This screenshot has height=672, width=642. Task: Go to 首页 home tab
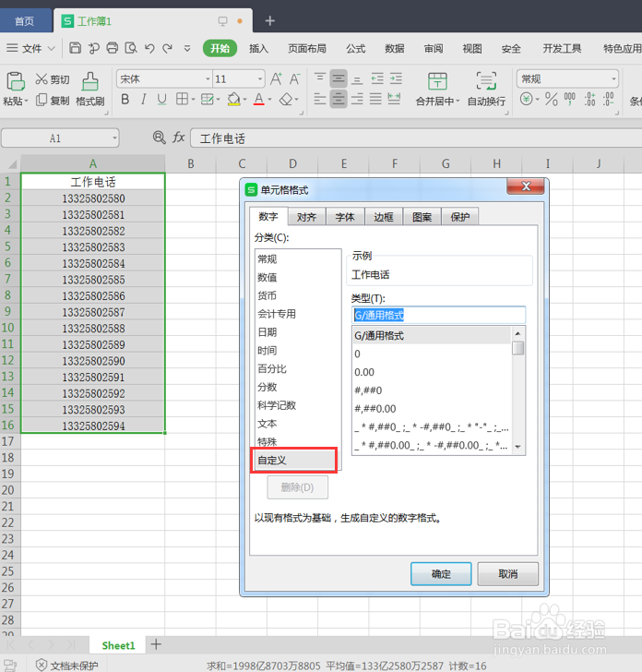coord(24,21)
